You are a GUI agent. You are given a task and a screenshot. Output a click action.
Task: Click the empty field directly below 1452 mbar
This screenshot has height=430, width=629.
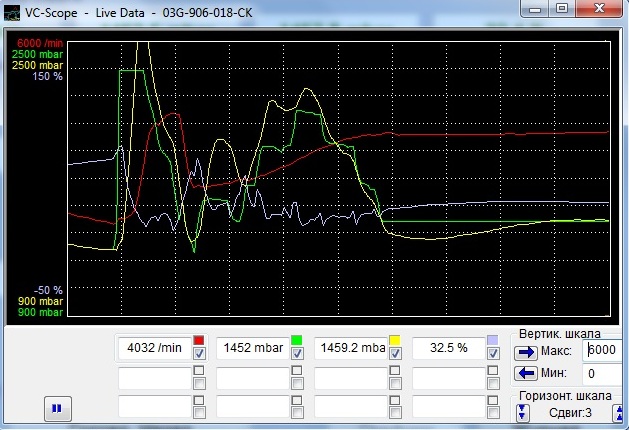[253, 378]
